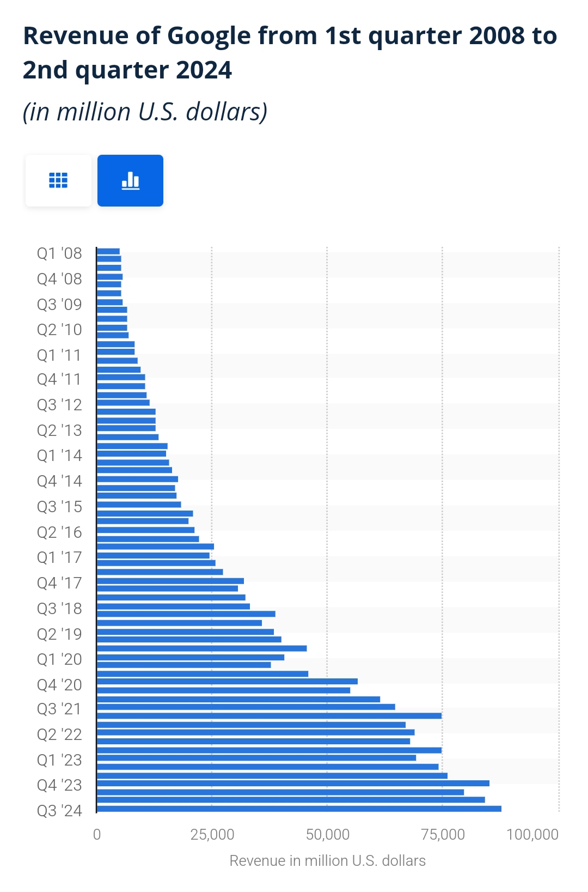Select the Q4 '17 revenue bar

(170, 581)
